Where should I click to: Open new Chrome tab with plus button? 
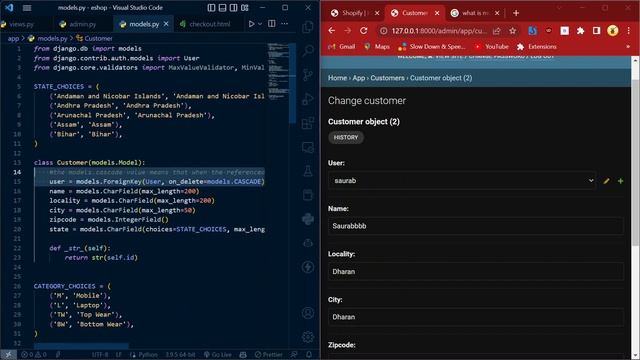pyautogui.click(x=516, y=13)
